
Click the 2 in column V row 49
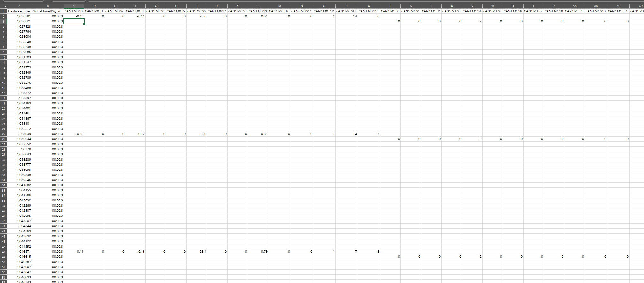point(472,257)
